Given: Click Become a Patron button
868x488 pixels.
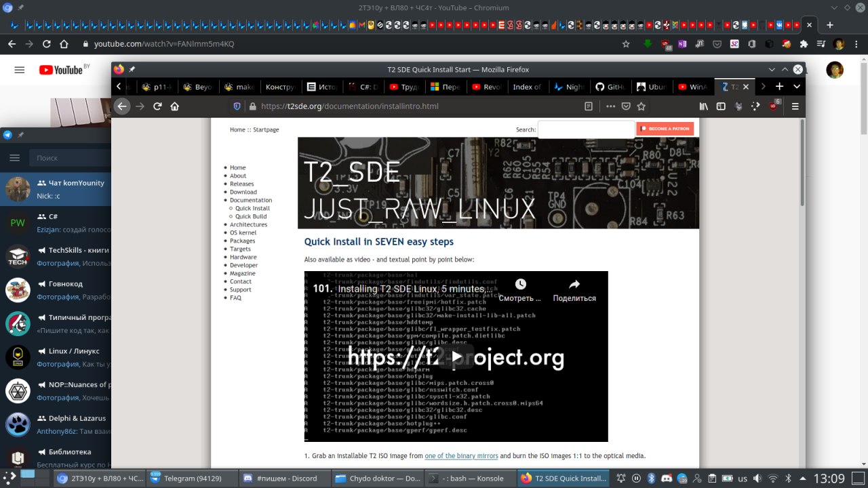Looking at the screenshot, I should 665,129.
